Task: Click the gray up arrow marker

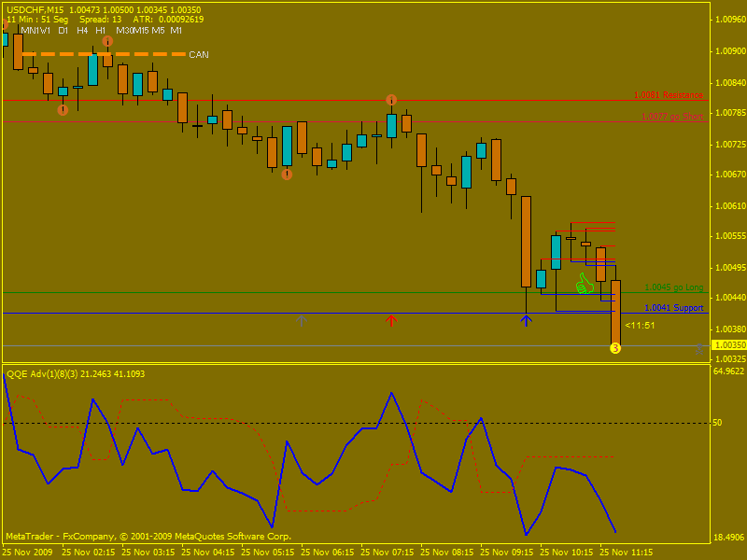Action: (302, 320)
